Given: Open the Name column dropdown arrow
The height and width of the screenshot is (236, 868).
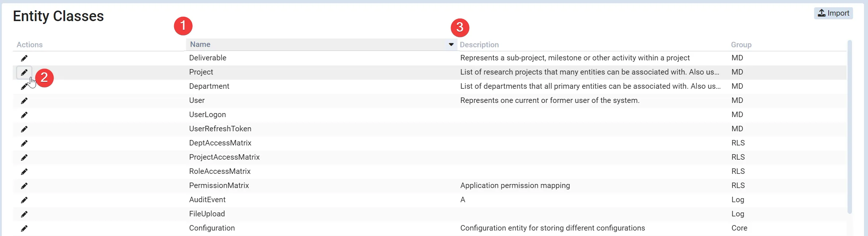Looking at the screenshot, I should [451, 44].
